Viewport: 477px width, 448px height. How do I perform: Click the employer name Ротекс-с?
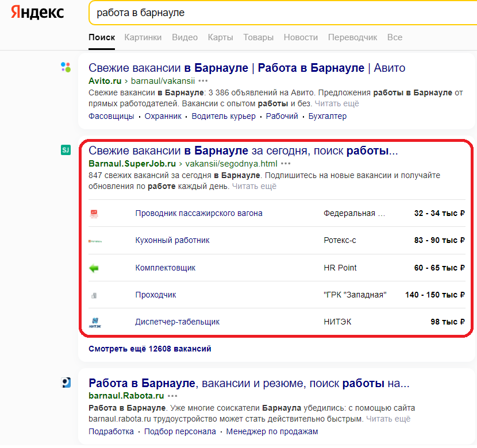point(340,241)
